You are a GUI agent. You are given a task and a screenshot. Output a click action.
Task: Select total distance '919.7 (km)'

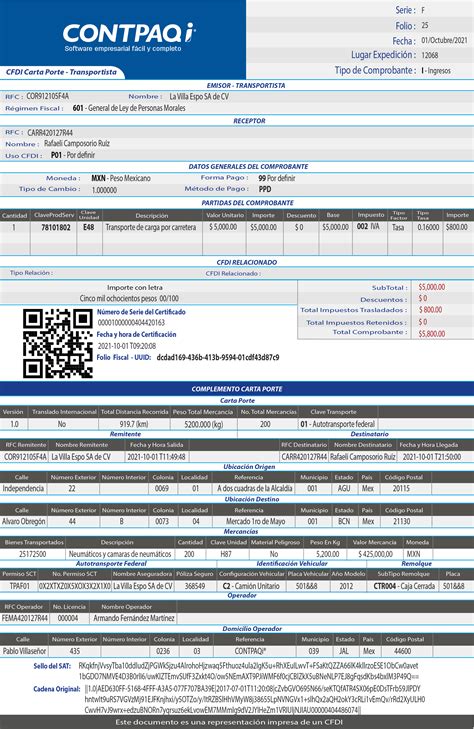point(133,424)
